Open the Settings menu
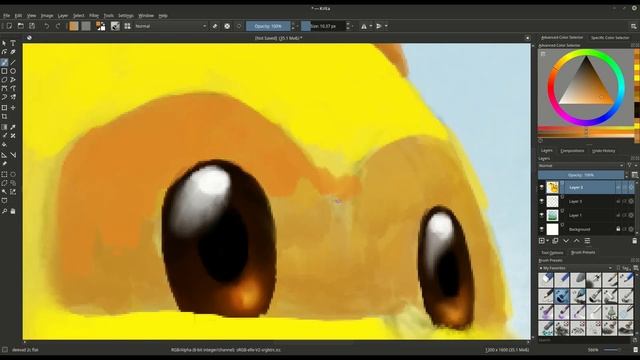Viewport: 640px width, 360px height. (x=126, y=16)
